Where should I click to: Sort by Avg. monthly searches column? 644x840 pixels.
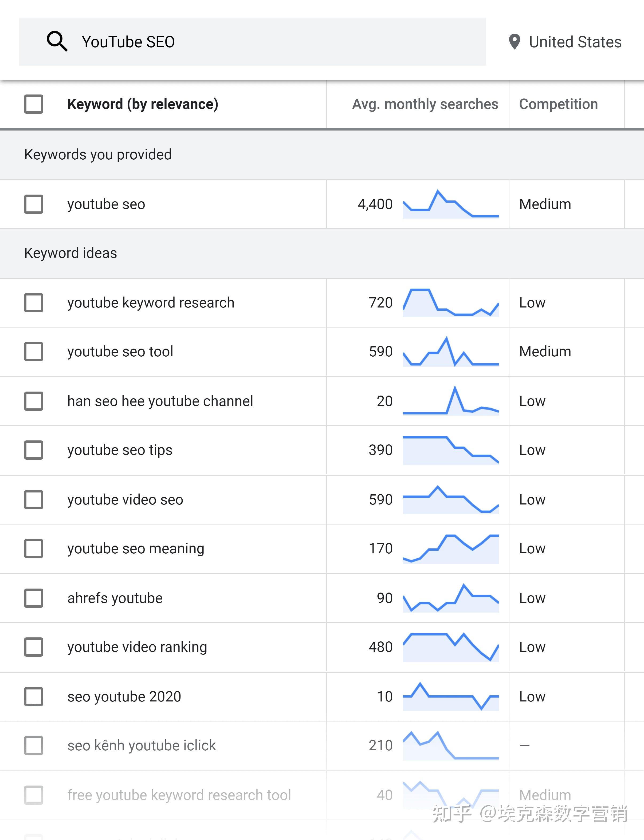[425, 104]
